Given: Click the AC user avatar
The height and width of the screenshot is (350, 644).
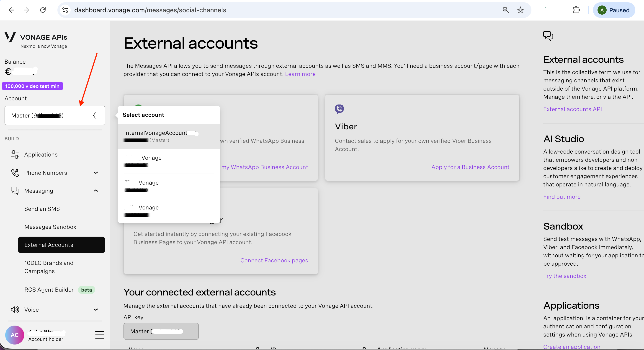Looking at the screenshot, I should pyautogui.click(x=15, y=335).
